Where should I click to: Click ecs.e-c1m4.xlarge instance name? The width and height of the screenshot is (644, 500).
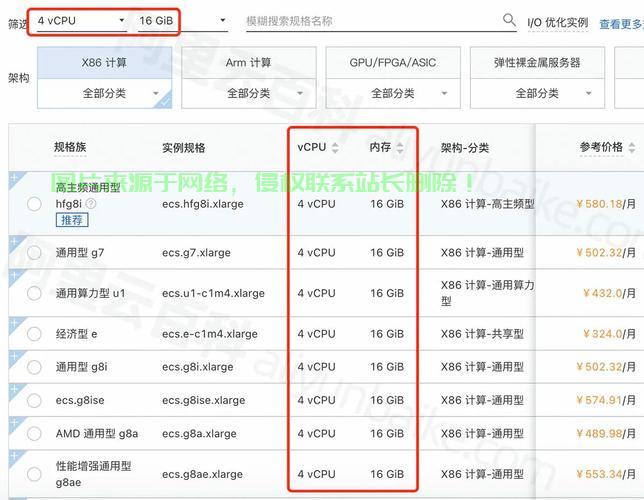pos(209,334)
